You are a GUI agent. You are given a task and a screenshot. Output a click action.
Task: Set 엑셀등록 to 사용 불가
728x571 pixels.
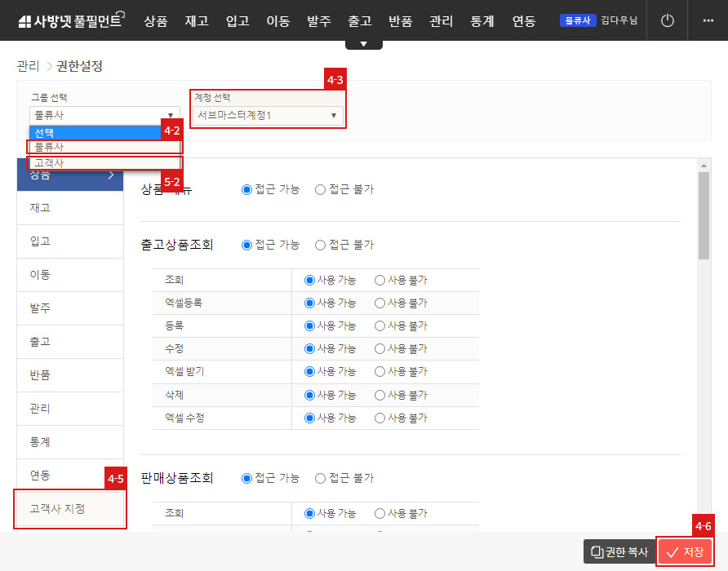[x=378, y=303]
